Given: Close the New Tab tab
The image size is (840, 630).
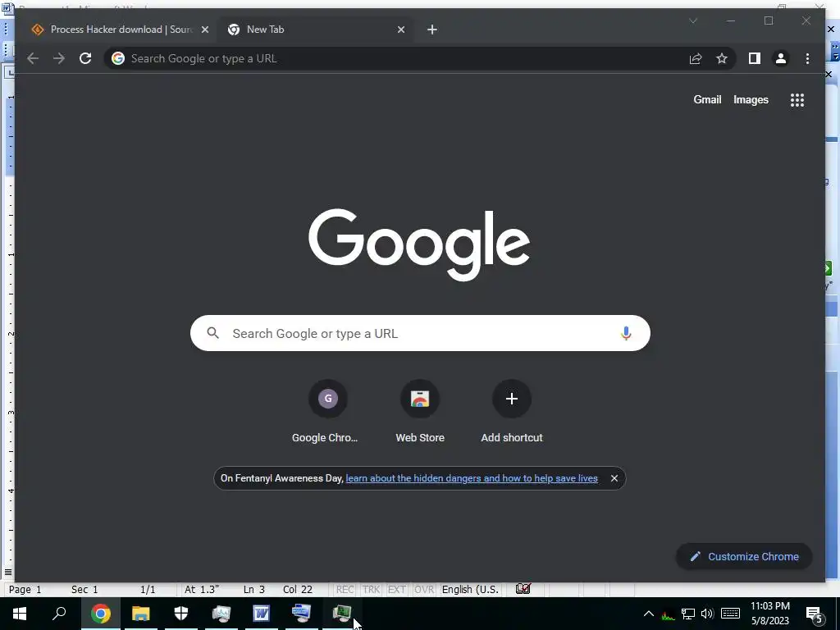Looking at the screenshot, I should point(400,30).
